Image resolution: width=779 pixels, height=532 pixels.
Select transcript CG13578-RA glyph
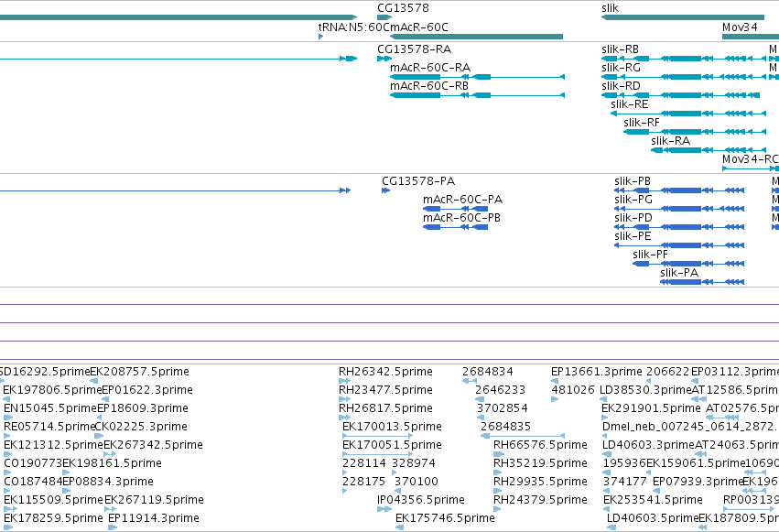384,59
